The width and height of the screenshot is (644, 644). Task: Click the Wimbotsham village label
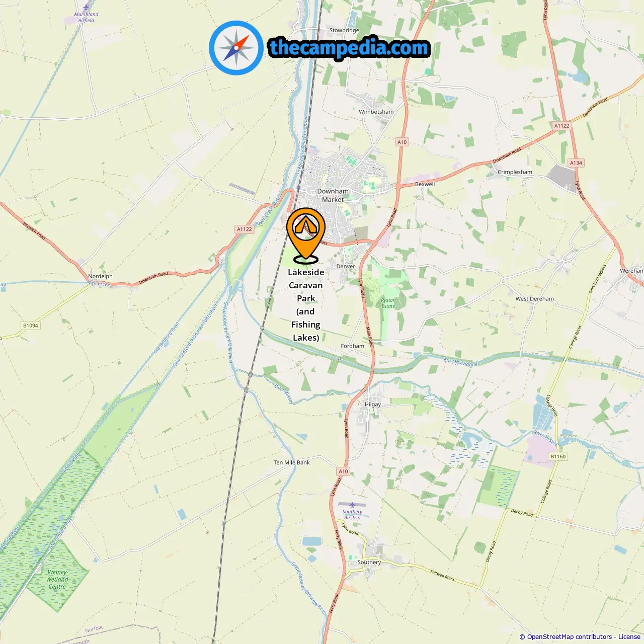click(376, 112)
